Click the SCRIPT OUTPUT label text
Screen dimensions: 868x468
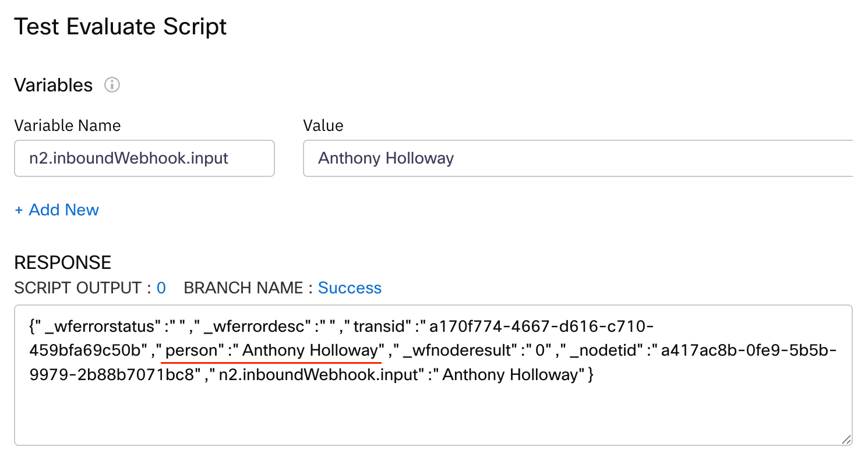pos(77,288)
